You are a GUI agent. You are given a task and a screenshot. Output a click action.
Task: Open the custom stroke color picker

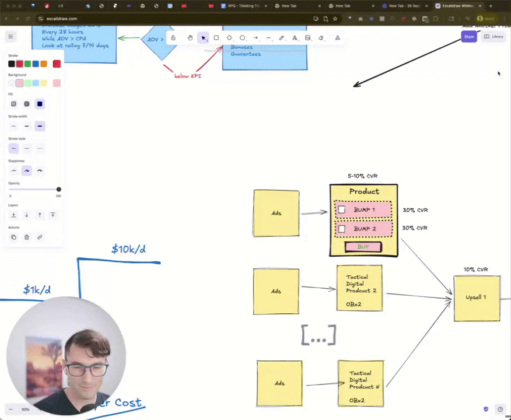(x=57, y=64)
